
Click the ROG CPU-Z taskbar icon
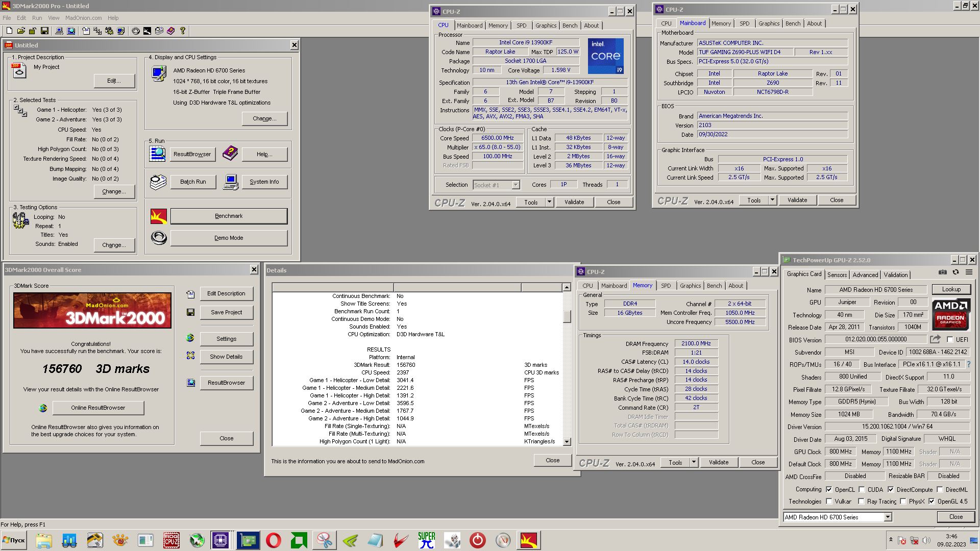(171, 540)
